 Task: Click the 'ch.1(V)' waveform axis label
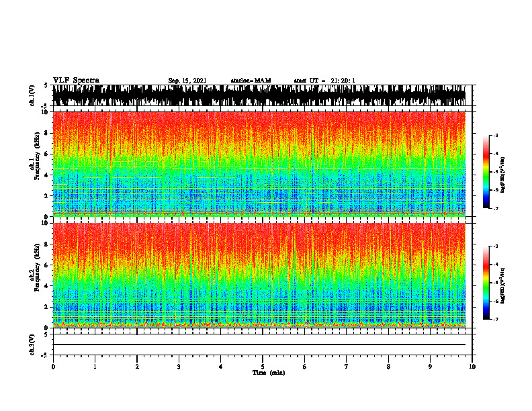point(32,95)
